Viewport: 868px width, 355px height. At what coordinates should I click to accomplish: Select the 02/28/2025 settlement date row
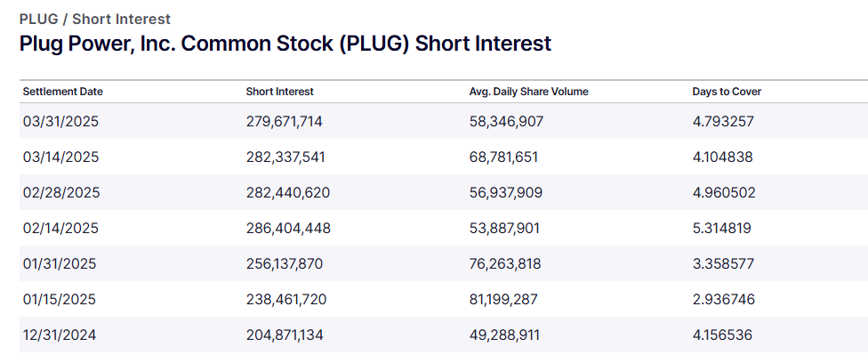[x=444, y=193]
